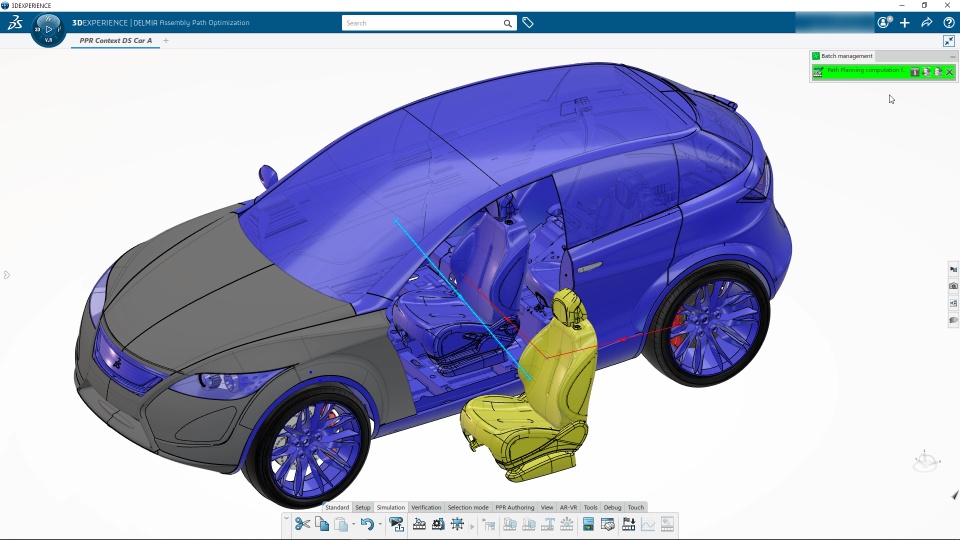Screen dimensions: 960x540
Task: Click the search input field
Action: [422, 23]
